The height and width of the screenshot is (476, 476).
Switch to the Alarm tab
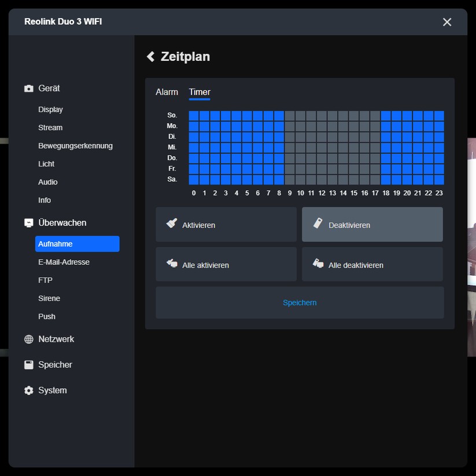pyautogui.click(x=167, y=92)
